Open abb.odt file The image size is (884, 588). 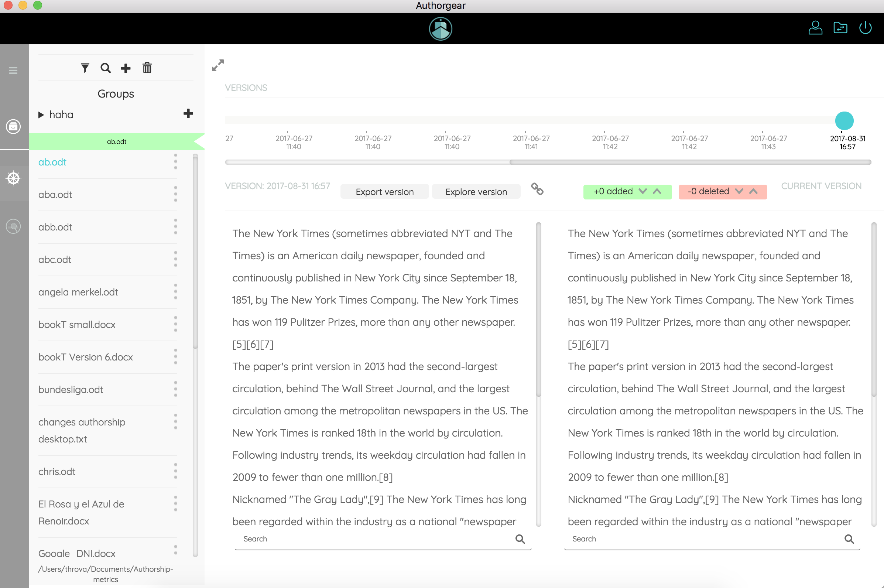coord(55,227)
